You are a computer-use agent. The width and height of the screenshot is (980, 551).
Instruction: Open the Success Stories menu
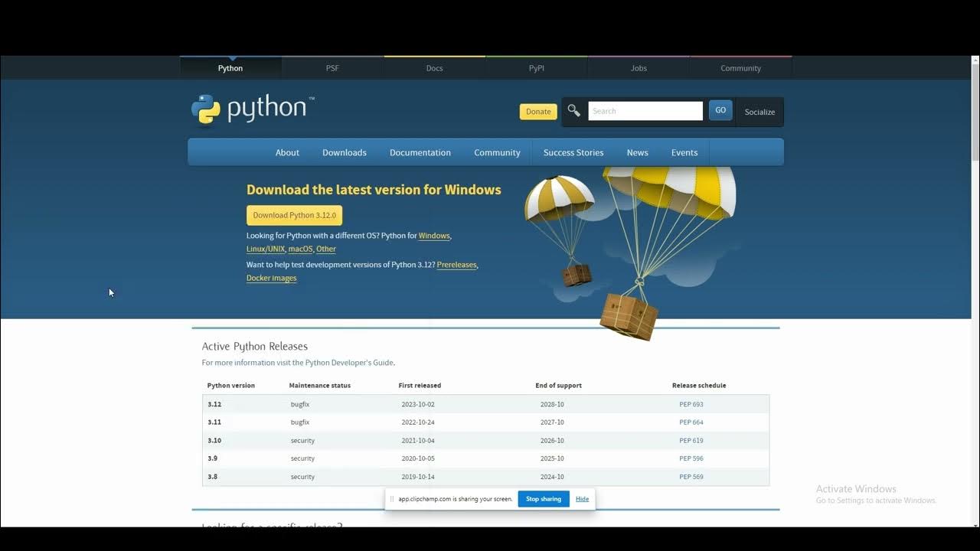[573, 152]
